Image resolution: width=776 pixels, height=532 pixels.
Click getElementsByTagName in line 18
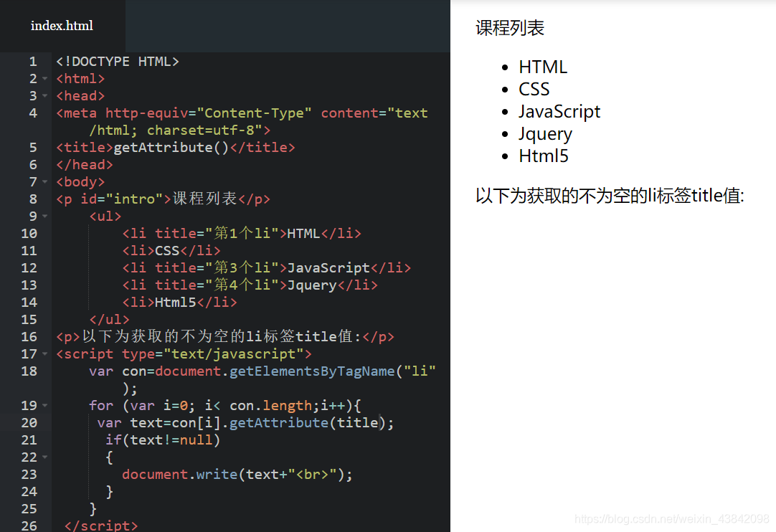pos(312,371)
